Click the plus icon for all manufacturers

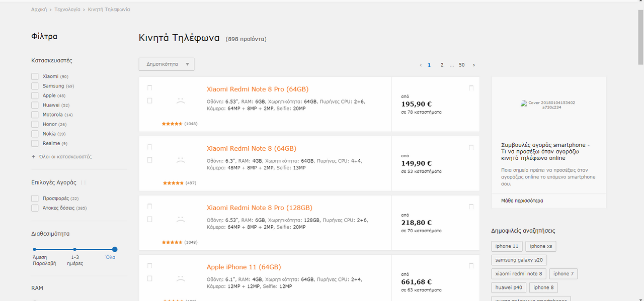[x=34, y=157]
